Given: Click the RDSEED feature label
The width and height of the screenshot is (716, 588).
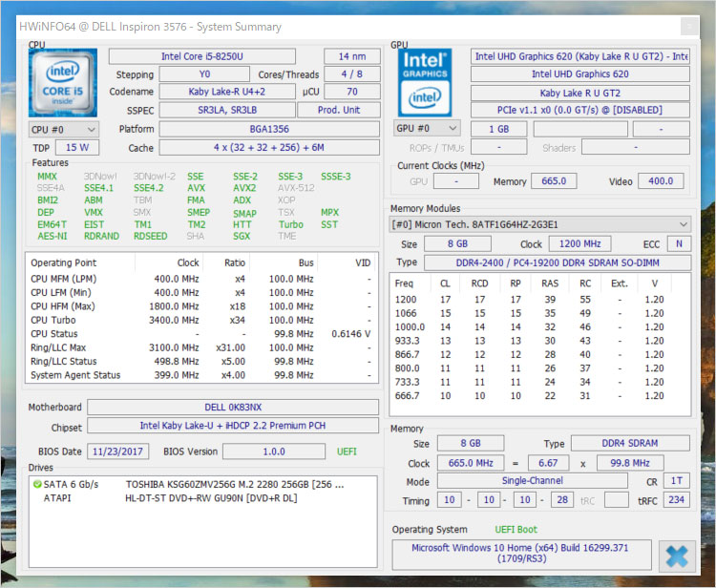Looking at the screenshot, I should click(x=150, y=236).
